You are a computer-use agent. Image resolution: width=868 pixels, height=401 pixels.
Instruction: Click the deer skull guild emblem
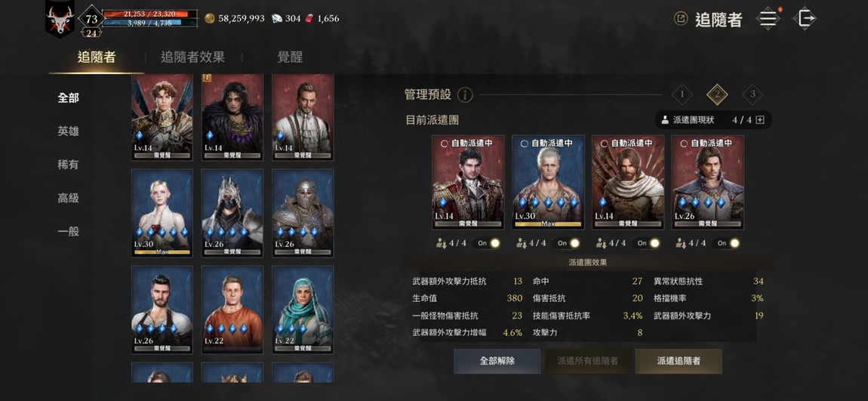60,20
